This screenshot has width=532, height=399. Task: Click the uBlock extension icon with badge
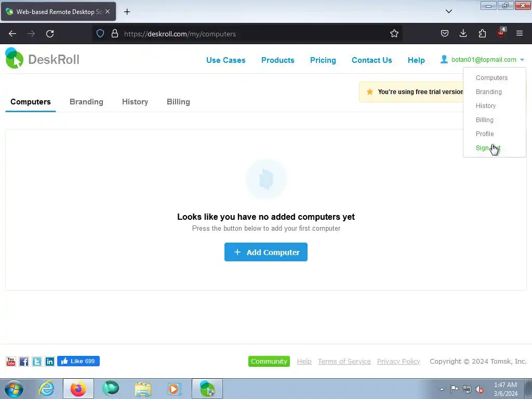[x=501, y=33]
